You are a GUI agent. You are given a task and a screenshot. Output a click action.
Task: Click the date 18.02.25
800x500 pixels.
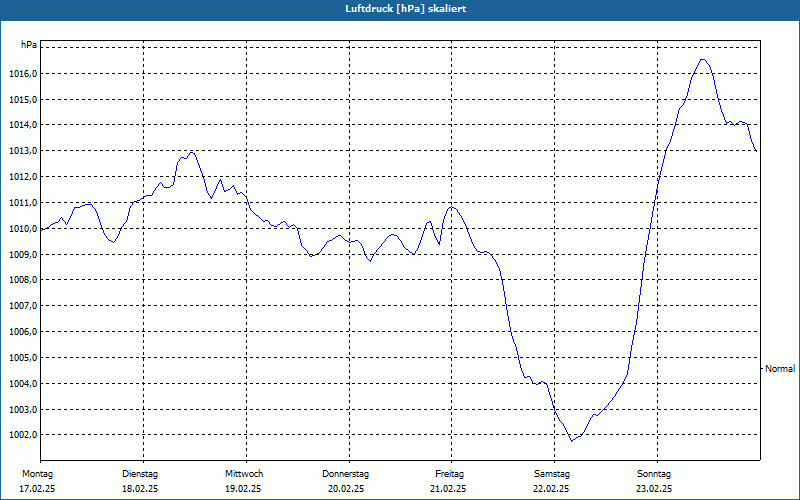coord(140,489)
